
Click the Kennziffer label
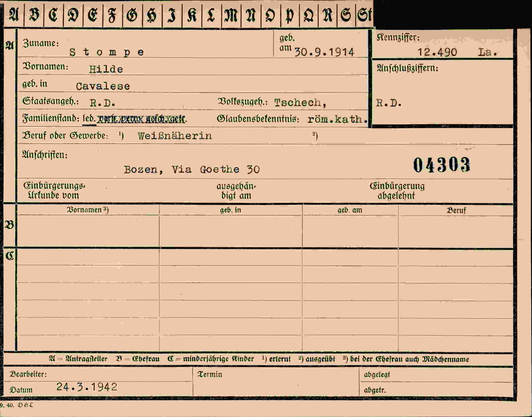point(398,37)
